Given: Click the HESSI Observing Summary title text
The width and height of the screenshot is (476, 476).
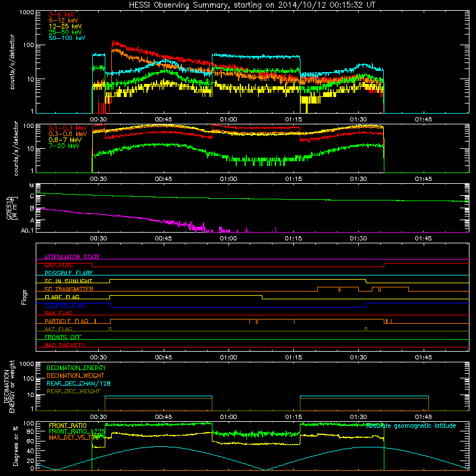Looking at the screenshot, I should pyautogui.click(x=252, y=5).
